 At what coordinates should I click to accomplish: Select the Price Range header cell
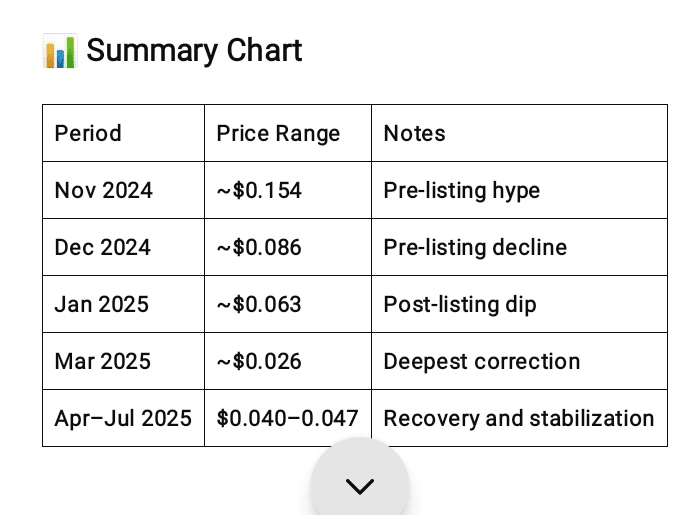tap(278, 133)
